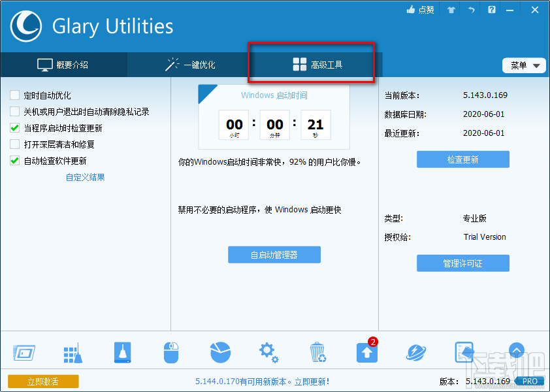550x392 pixels.
Task: Open the PRO dropdown badge
Action: click(x=530, y=381)
